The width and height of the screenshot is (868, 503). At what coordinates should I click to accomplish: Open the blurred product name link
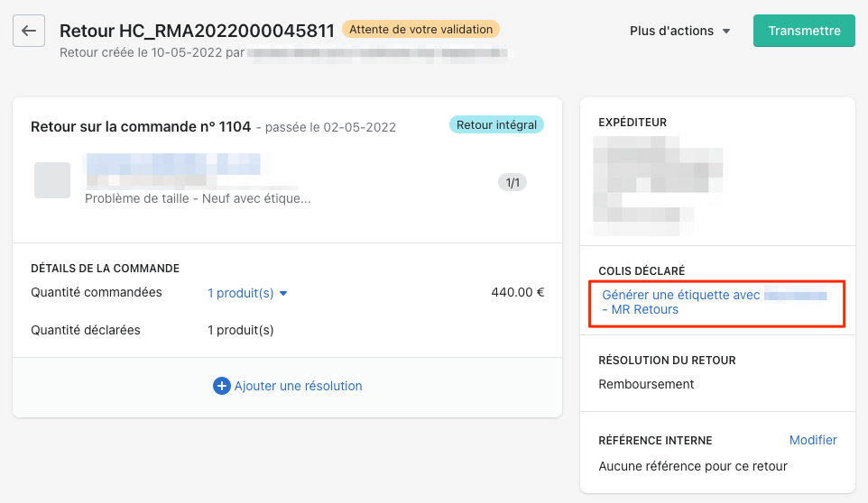(171, 164)
